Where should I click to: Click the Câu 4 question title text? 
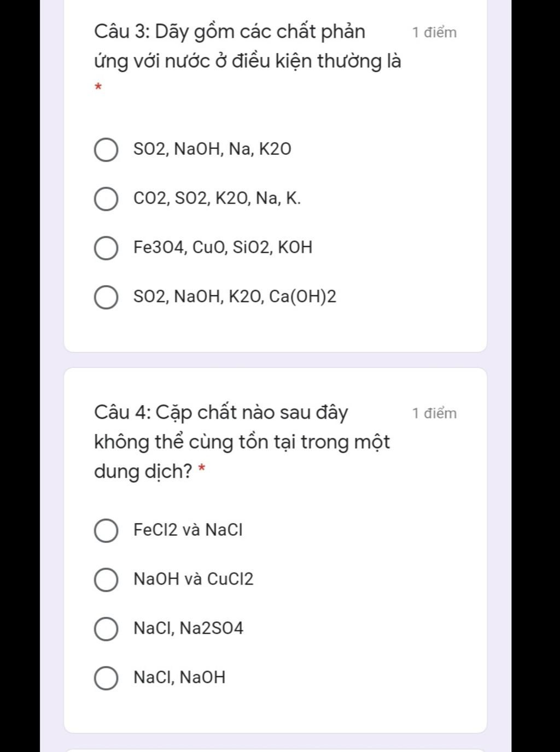coord(242,442)
